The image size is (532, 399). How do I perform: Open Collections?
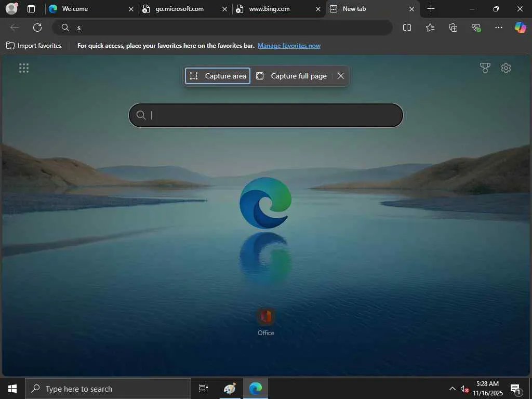coord(453,28)
